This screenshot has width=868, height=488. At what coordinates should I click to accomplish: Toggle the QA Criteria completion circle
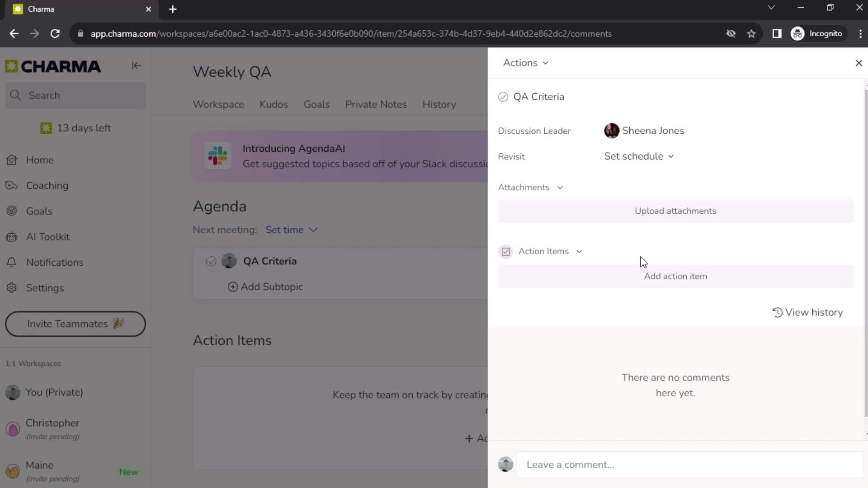click(x=503, y=97)
